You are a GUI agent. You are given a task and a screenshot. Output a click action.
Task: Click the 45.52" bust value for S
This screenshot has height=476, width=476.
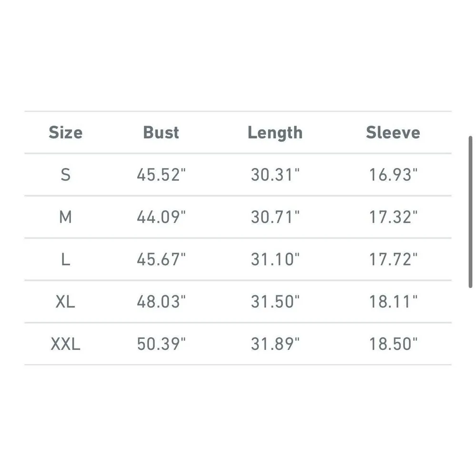pyautogui.click(x=161, y=175)
